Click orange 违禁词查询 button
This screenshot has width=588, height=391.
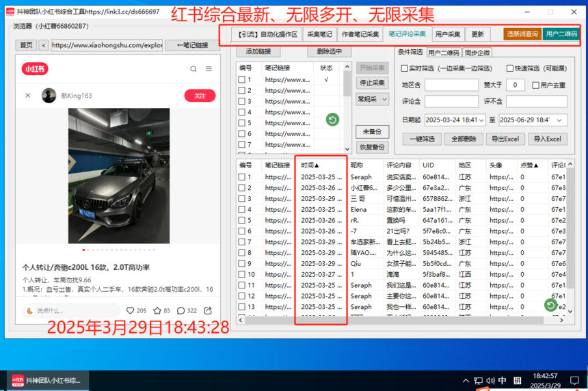tap(522, 34)
